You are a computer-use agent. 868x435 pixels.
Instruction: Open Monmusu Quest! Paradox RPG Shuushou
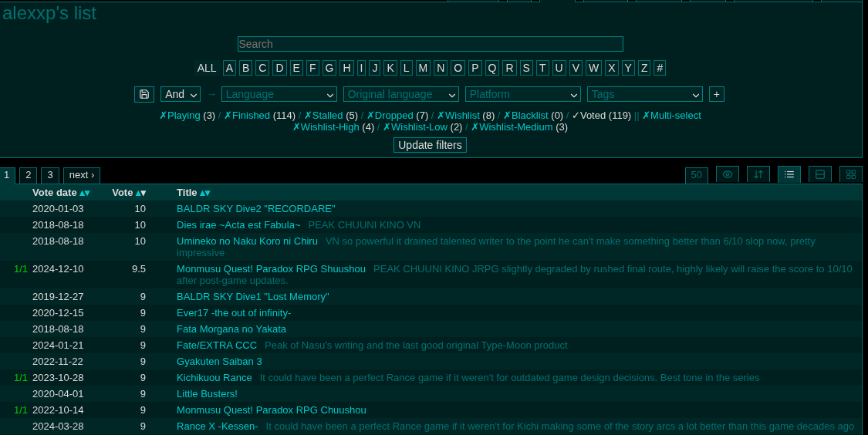tap(271, 269)
